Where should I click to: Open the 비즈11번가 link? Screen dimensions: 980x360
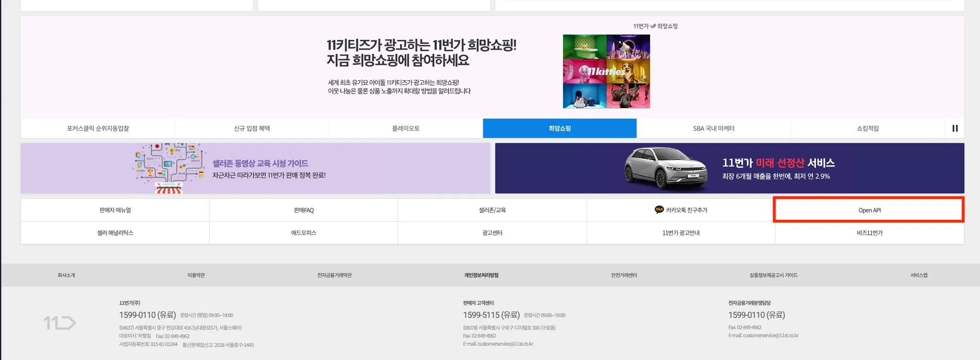coord(869,233)
